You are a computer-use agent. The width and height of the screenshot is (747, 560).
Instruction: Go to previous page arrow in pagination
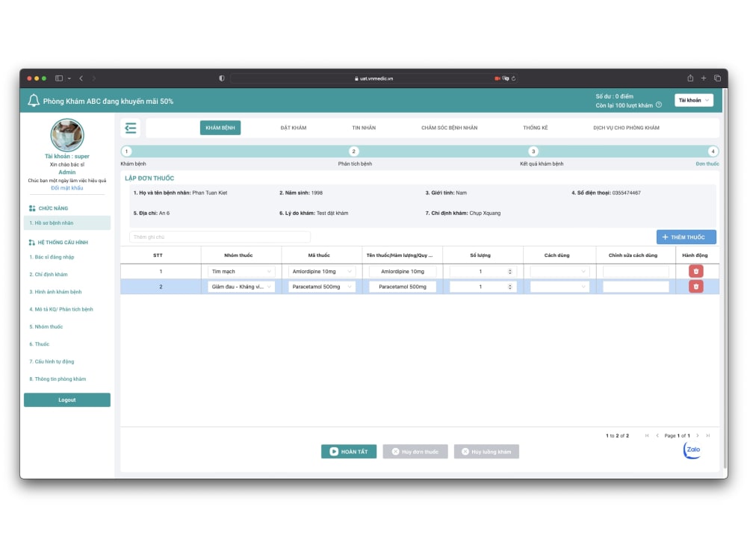[x=657, y=436]
